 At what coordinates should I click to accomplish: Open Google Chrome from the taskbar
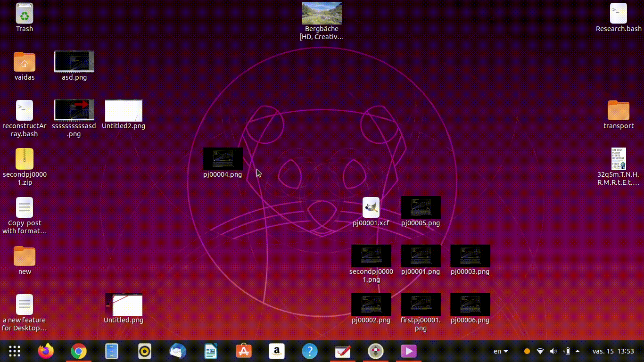point(79,351)
